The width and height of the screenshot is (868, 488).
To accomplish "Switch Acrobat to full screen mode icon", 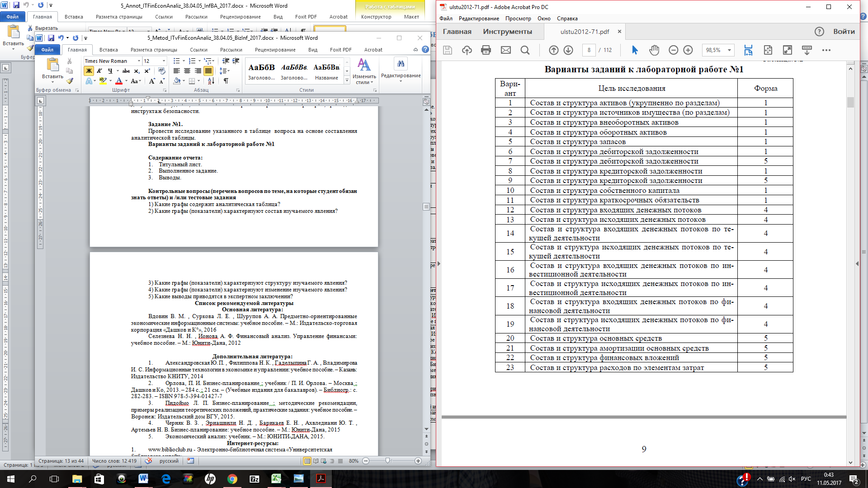I will (788, 50).
